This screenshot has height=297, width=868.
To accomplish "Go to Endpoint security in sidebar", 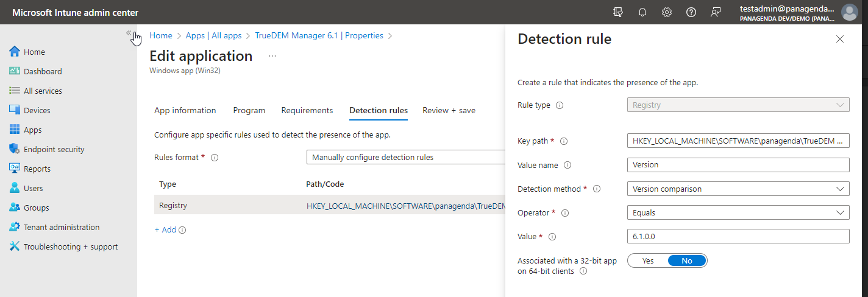I will coord(54,149).
